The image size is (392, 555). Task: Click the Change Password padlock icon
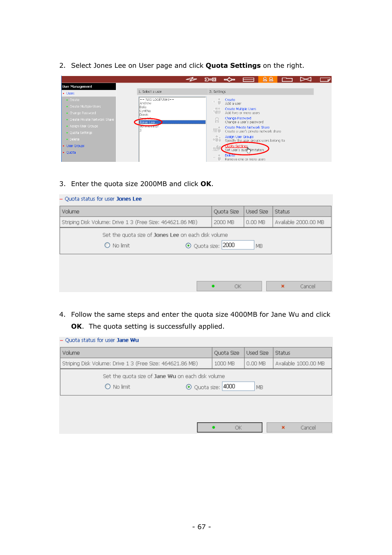coord(217,120)
